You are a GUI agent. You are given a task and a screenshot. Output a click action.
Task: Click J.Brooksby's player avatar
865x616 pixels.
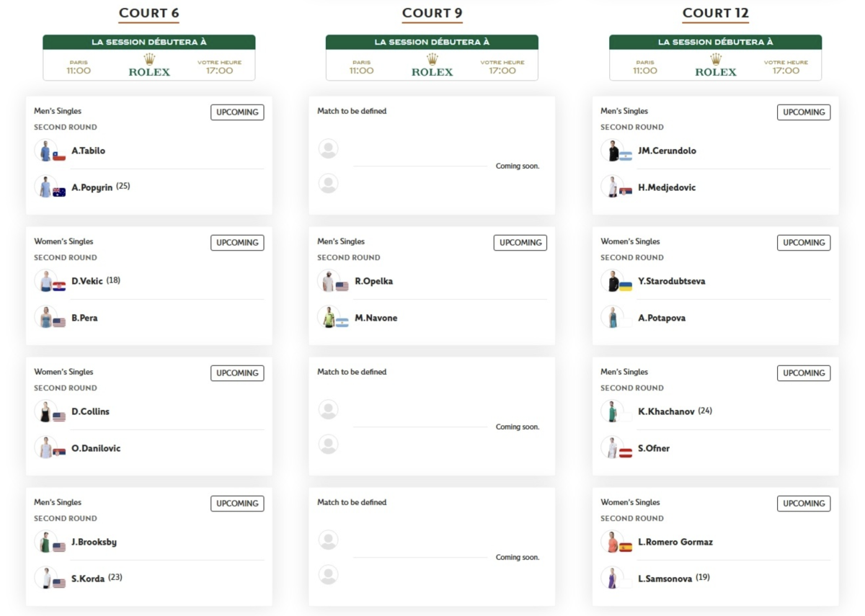point(45,541)
